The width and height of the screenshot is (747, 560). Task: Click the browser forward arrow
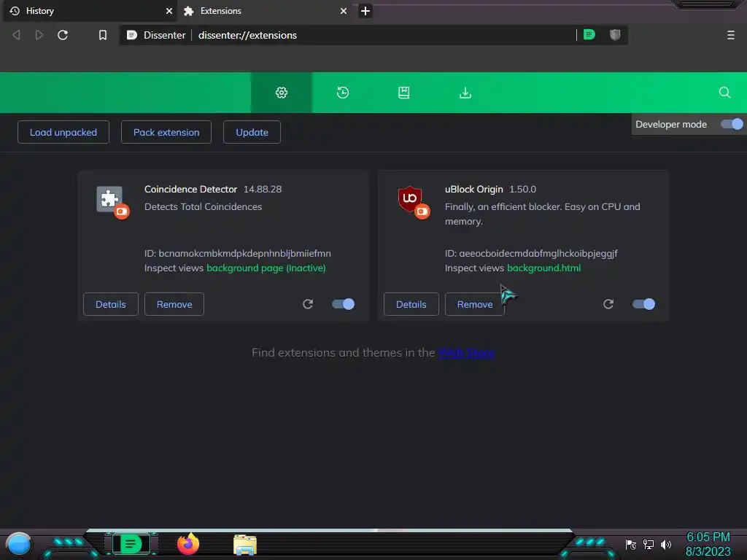(x=39, y=35)
